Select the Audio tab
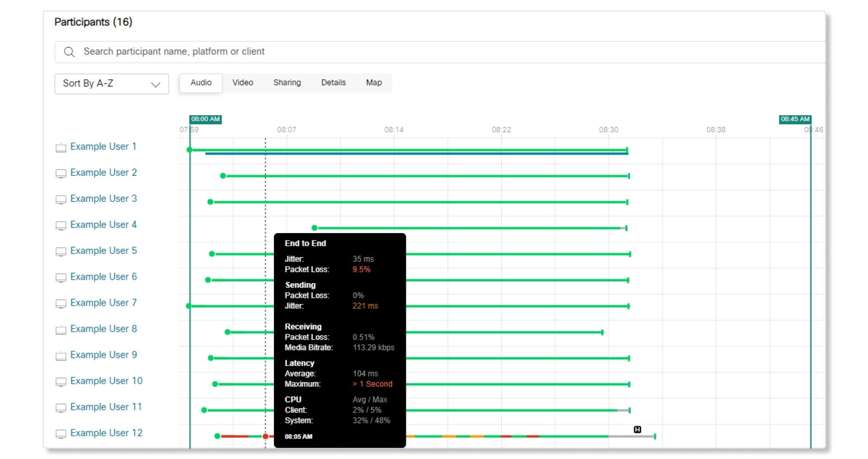Viewport: 868px width, 459px height. 201,83
